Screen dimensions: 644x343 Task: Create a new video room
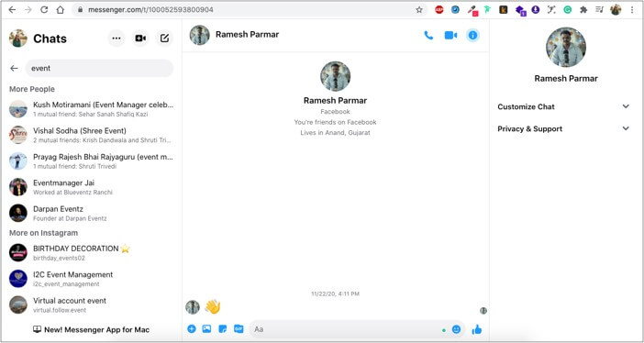140,39
